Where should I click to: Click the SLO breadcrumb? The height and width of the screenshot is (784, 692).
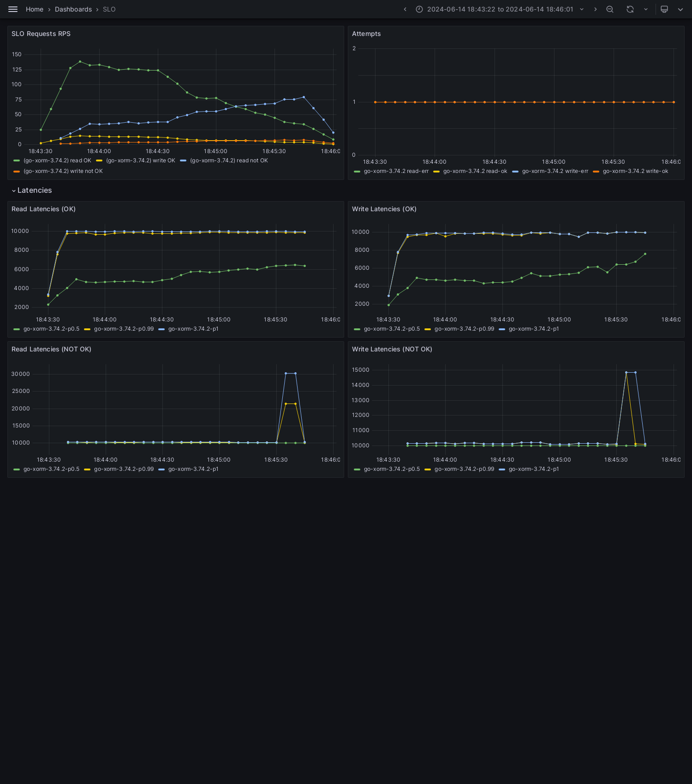pyautogui.click(x=109, y=9)
